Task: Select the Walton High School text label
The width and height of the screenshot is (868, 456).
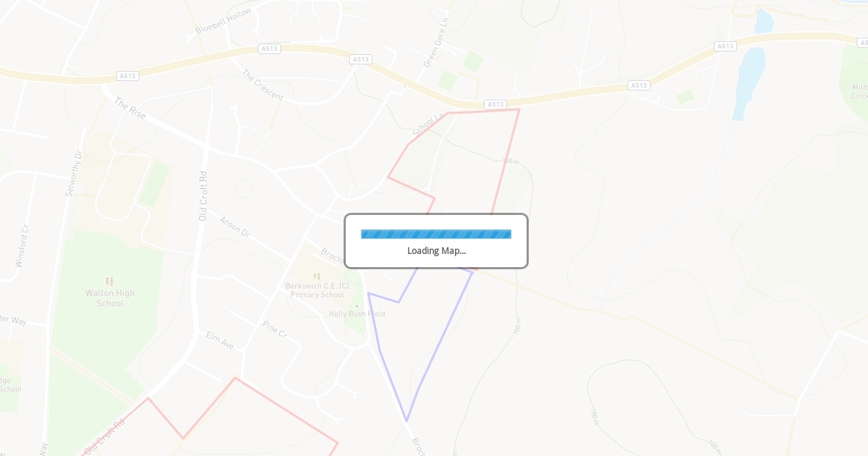Action: pos(110,298)
